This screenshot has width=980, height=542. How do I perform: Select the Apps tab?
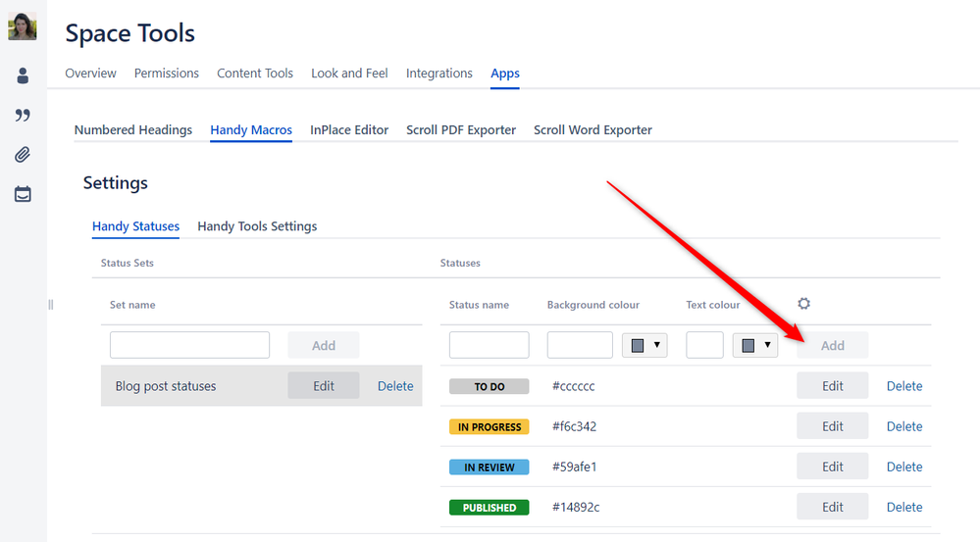coord(505,74)
